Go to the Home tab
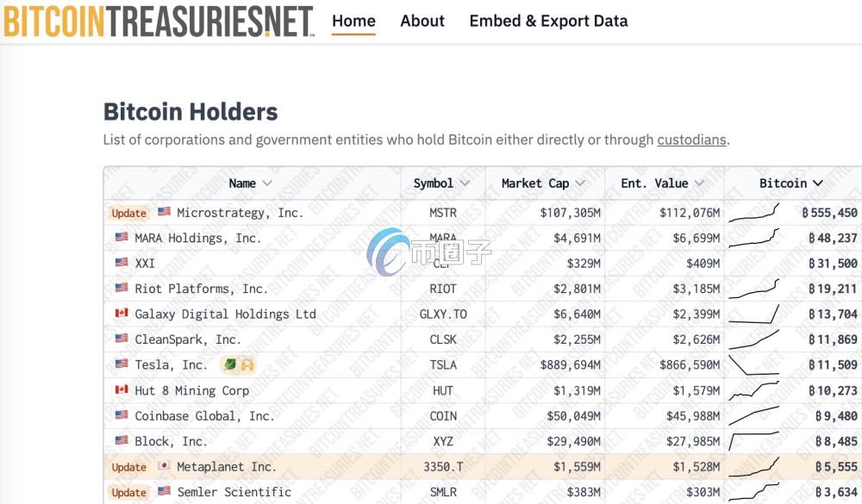 click(x=353, y=21)
